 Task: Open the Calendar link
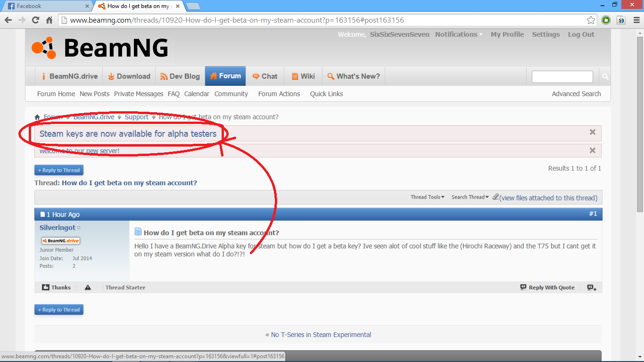point(197,94)
